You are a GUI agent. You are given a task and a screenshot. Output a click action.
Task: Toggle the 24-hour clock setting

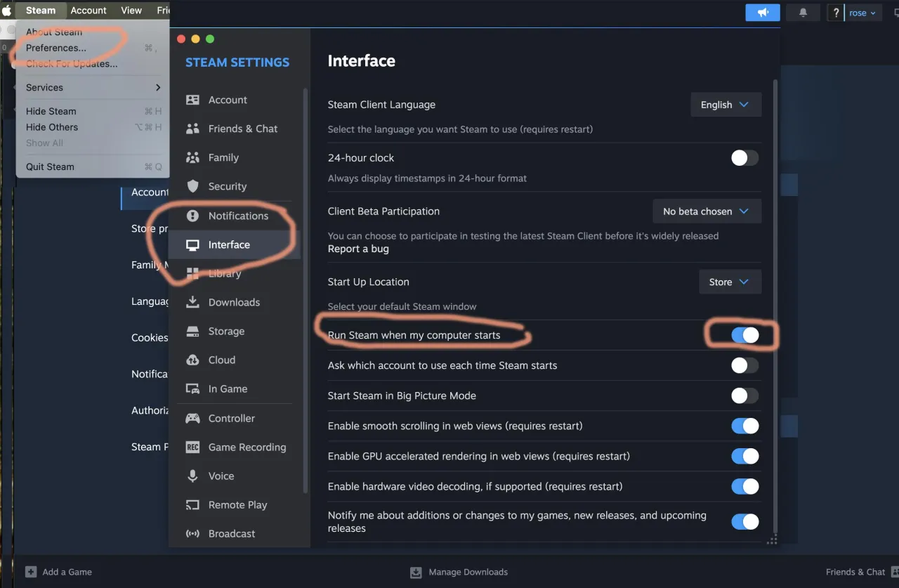tap(744, 158)
